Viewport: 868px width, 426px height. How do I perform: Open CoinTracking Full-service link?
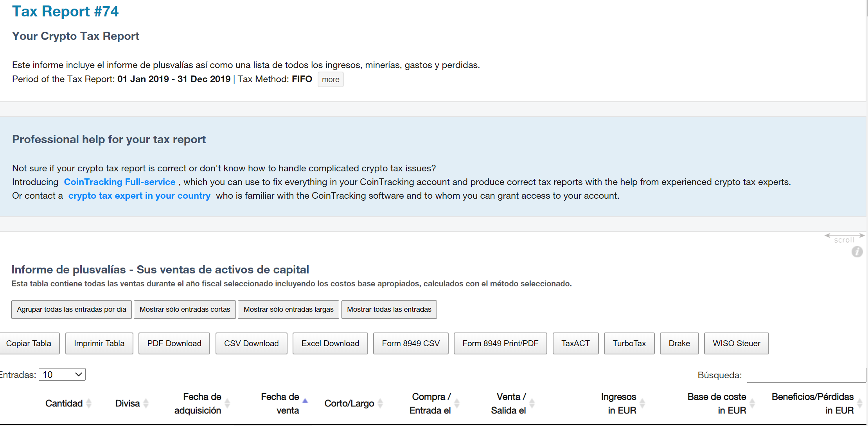click(120, 182)
